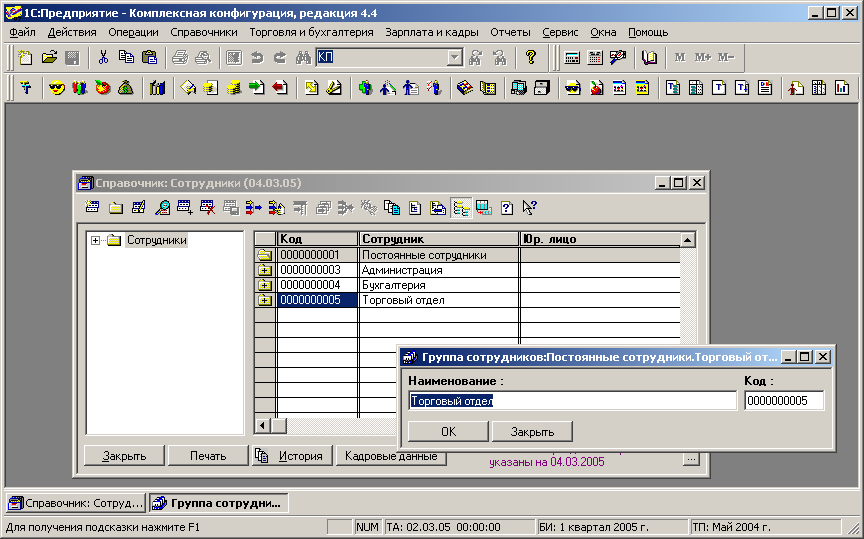
Task: Click the Open file folder icon
Action: (49, 58)
